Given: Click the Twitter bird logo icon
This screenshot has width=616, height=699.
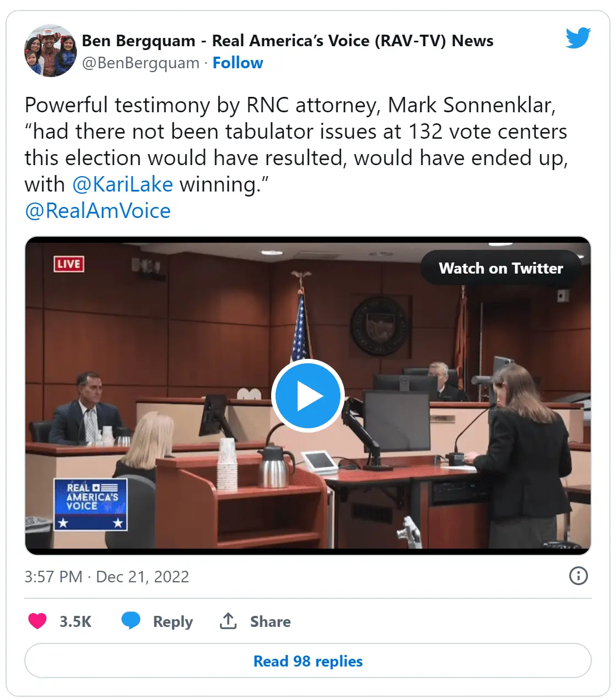Looking at the screenshot, I should (x=577, y=38).
